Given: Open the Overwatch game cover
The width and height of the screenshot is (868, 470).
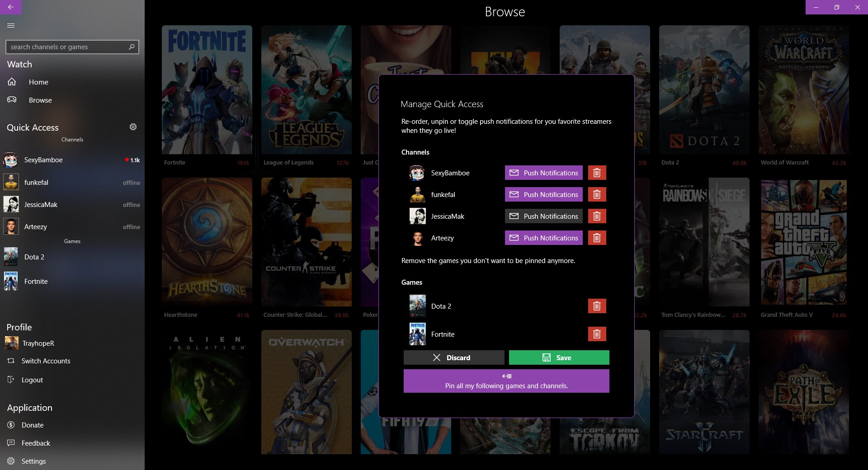Looking at the screenshot, I should pyautogui.click(x=307, y=392).
